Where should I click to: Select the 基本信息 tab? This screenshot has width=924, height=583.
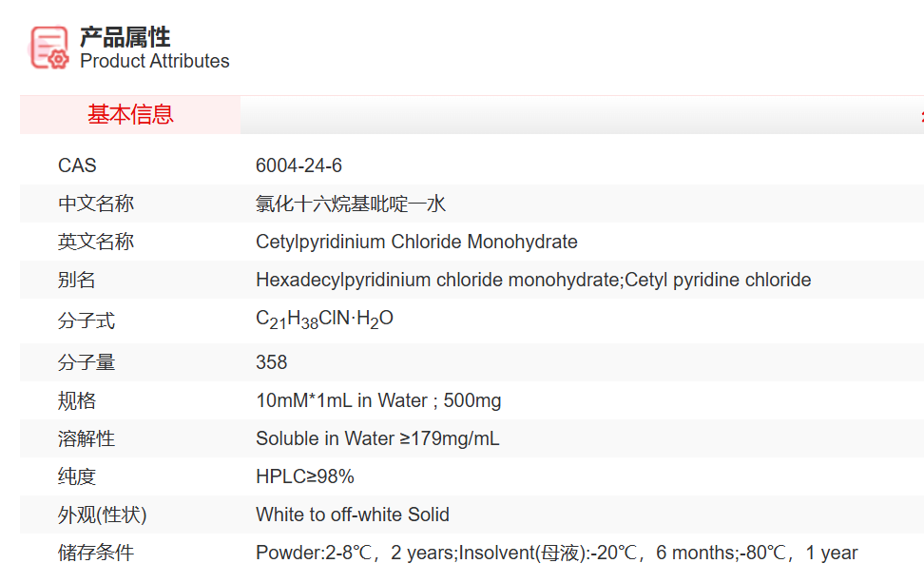tap(130, 115)
